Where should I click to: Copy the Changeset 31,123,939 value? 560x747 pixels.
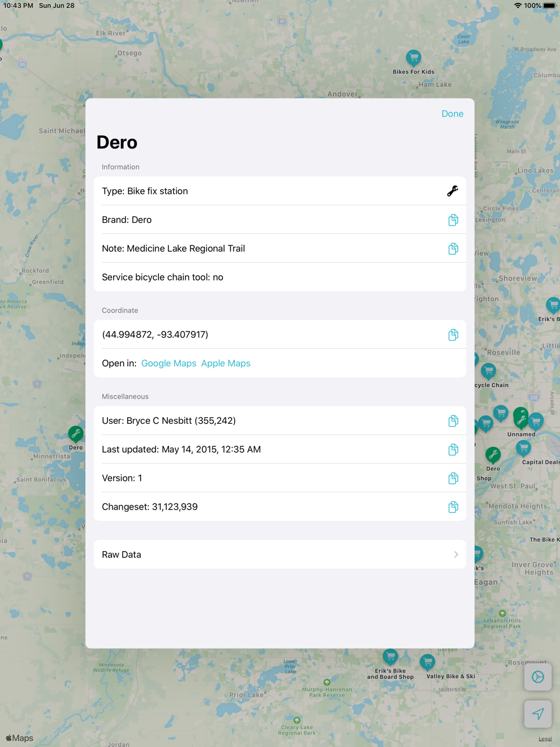coord(453,507)
